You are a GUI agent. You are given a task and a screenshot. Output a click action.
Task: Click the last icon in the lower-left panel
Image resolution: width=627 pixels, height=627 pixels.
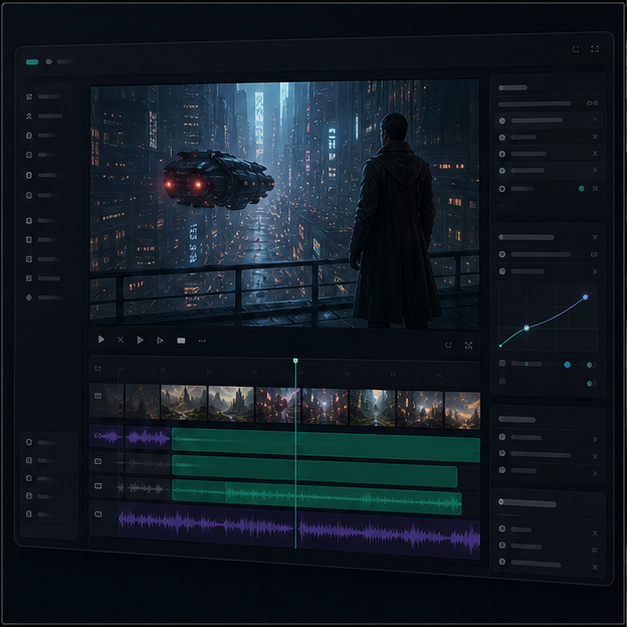pyautogui.click(x=29, y=513)
